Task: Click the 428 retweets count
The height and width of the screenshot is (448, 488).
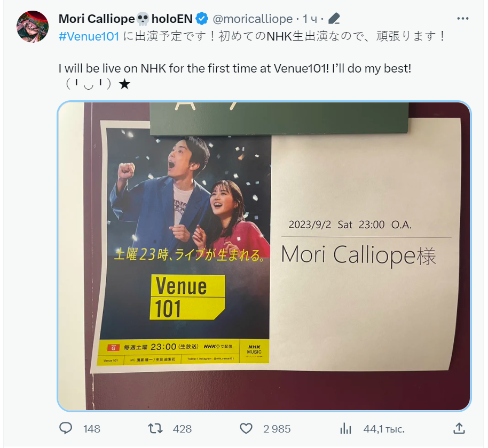Action: (182, 429)
